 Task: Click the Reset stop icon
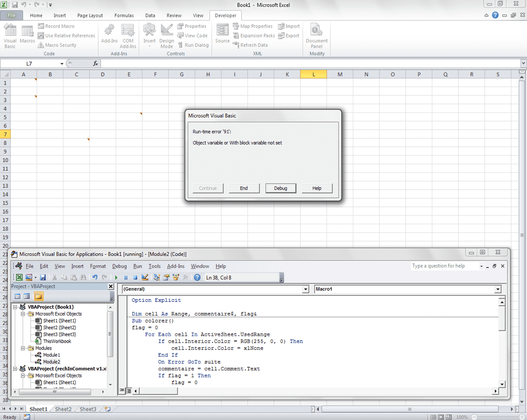coord(135,278)
